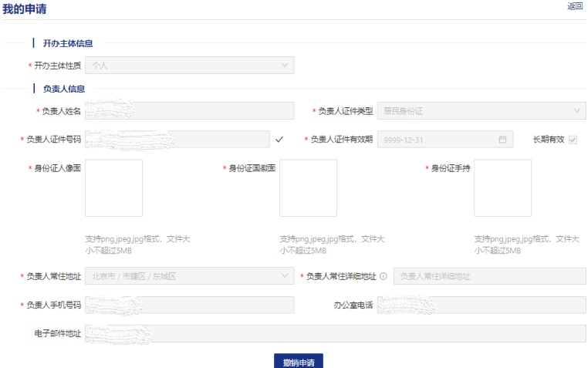Click the 电子邮件地址 input field
Viewport: 588px width, 368px height.
[x=335, y=333]
